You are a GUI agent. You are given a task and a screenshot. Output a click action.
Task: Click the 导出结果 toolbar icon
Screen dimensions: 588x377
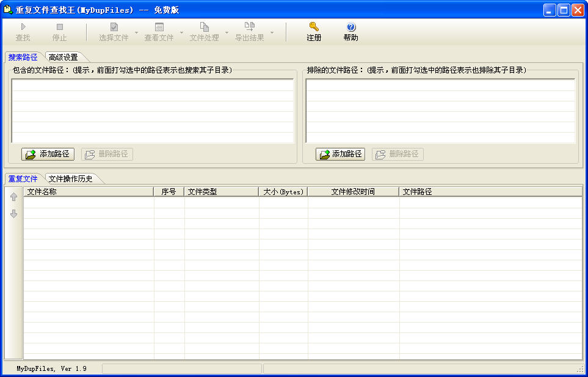tap(249, 27)
